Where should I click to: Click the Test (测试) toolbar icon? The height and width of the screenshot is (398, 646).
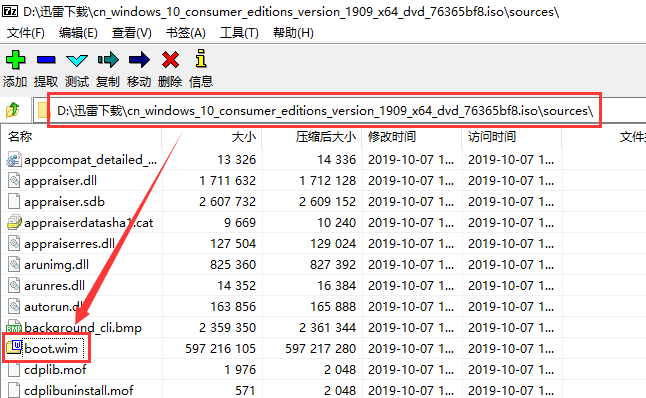(77, 61)
